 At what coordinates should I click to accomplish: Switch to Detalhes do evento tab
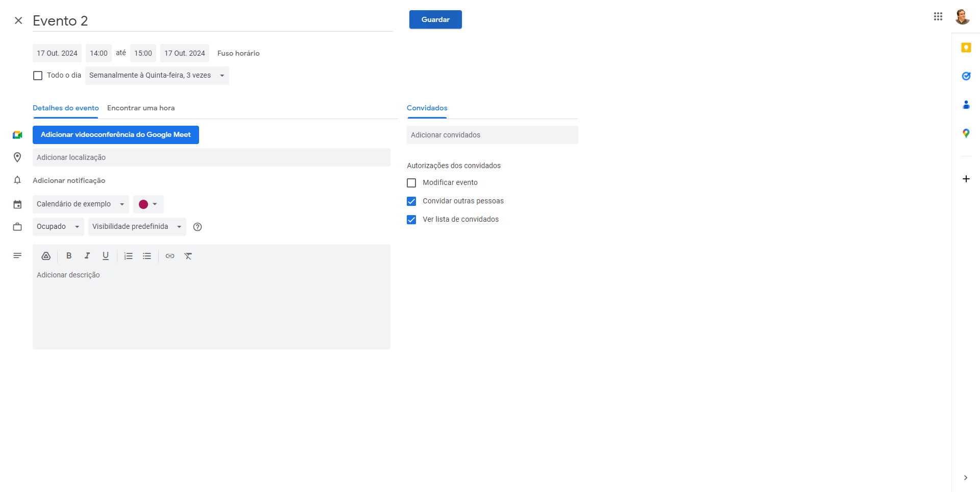(x=66, y=108)
